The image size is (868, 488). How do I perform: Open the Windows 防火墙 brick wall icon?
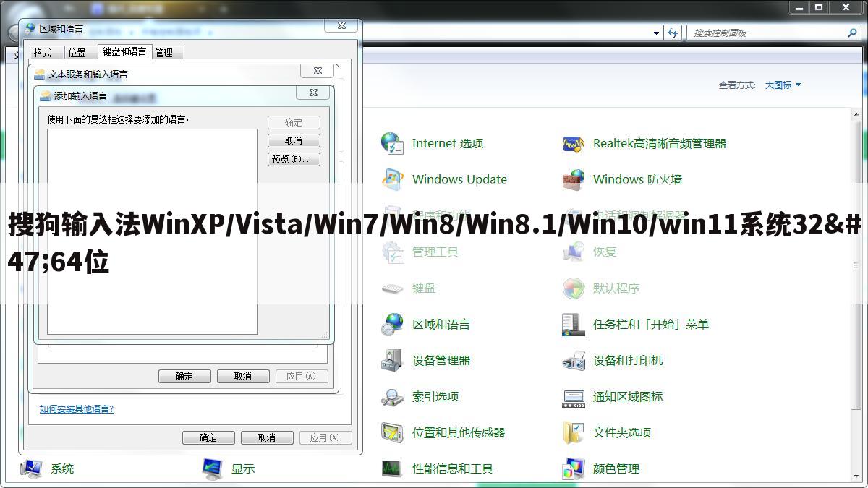[x=573, y=179]
